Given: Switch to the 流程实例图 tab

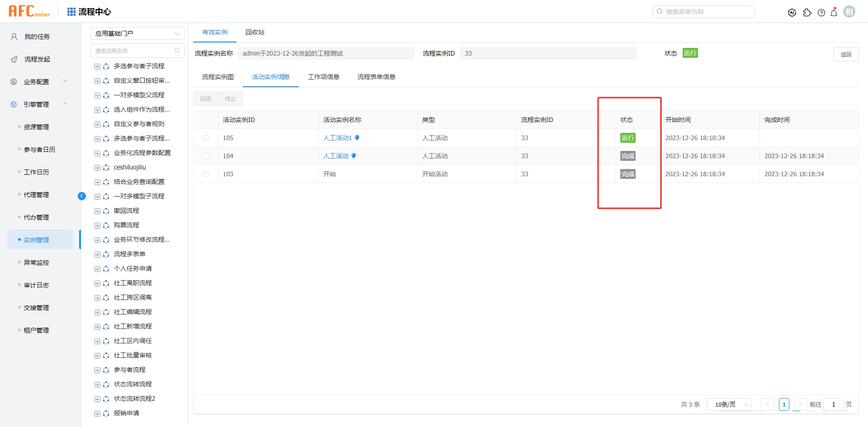Looking at the screenshot, I should pos(217,76).
